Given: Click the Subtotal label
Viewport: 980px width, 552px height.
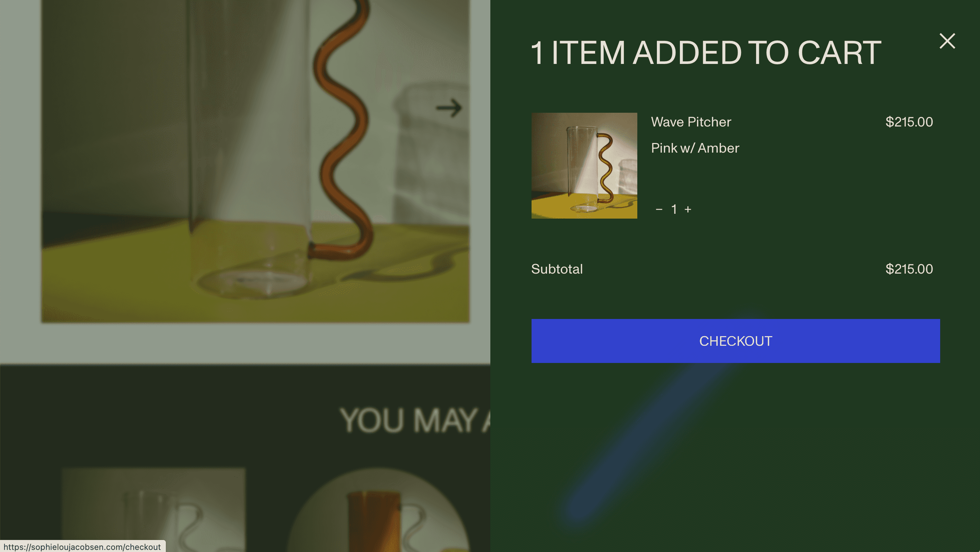Looking at the screenshot, I should (557, 269).
